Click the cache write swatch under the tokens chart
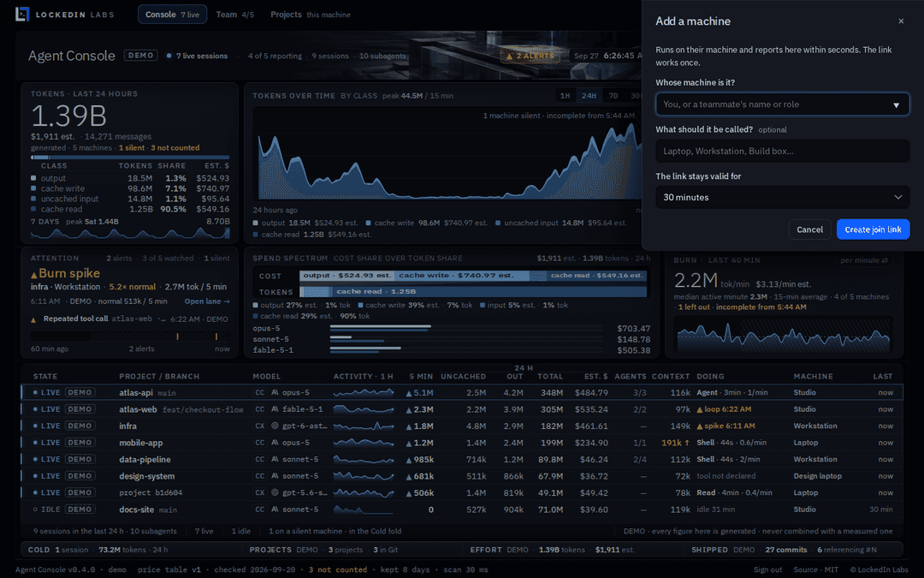Screen dimensions: 924x578 click(368, 223)
